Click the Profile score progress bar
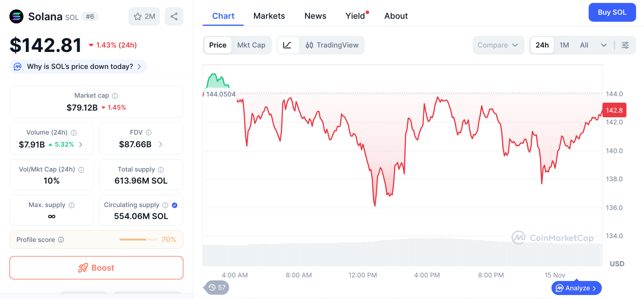644x299 pixels. coord(138,240)
